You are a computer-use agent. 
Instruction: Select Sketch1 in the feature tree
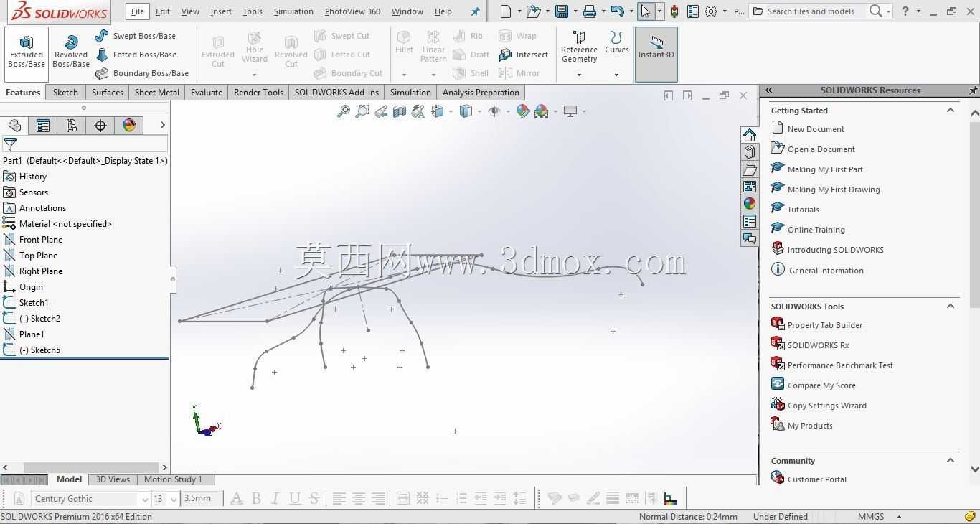(34, 303)
